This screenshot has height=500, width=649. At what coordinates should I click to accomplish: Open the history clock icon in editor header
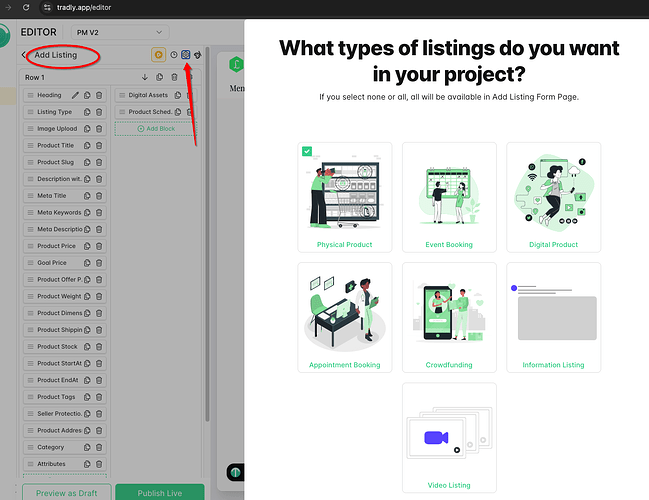pos(173,55)
